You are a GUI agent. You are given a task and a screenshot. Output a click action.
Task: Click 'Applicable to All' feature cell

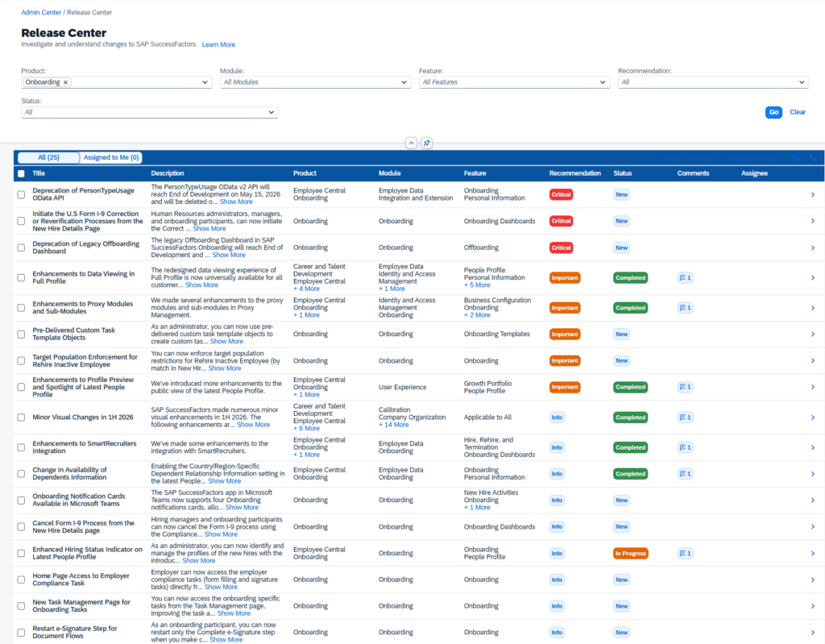[x=487, y=418]
